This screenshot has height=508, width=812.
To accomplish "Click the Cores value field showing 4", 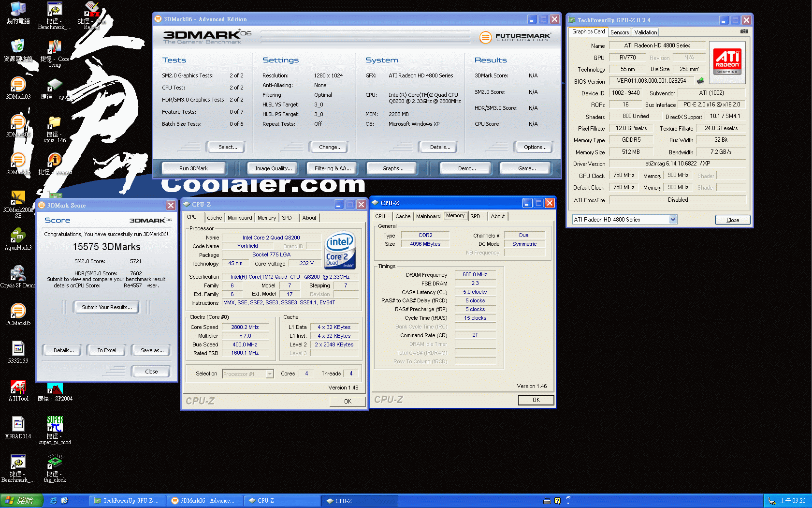I will coord(306,374).
